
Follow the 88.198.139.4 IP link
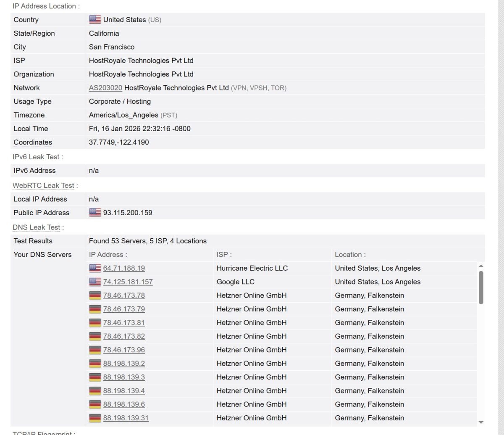click(x=124, y=391)
